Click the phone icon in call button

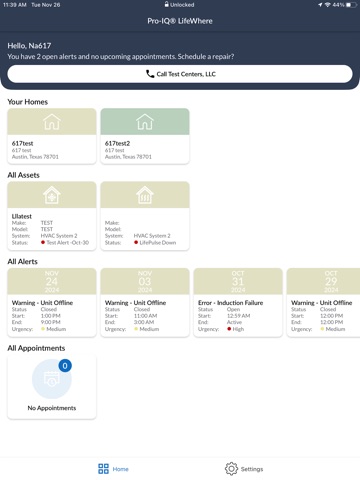150,74
